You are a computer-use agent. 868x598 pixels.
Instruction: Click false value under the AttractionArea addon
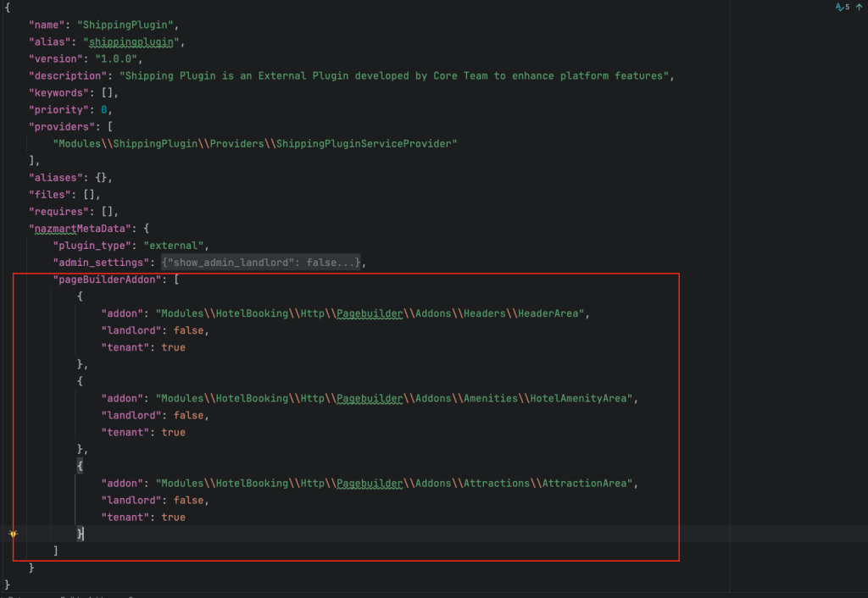click(188, 500)
